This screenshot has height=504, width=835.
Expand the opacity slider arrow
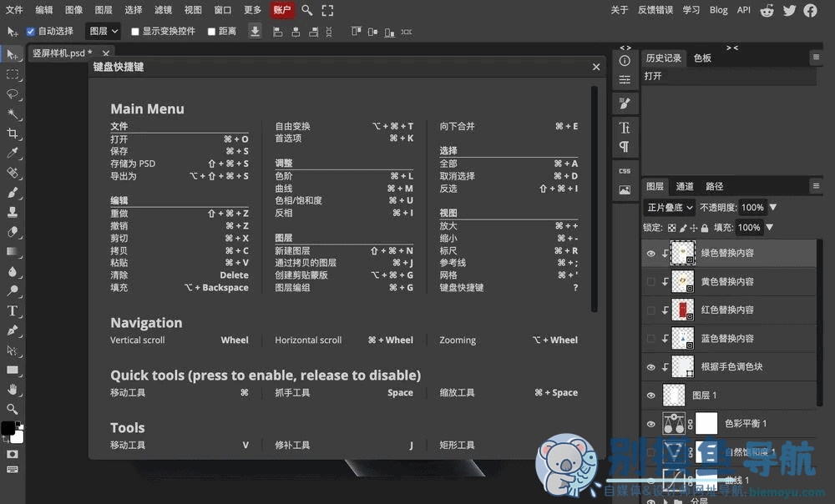pyautogui.click(x=773, y=208)
